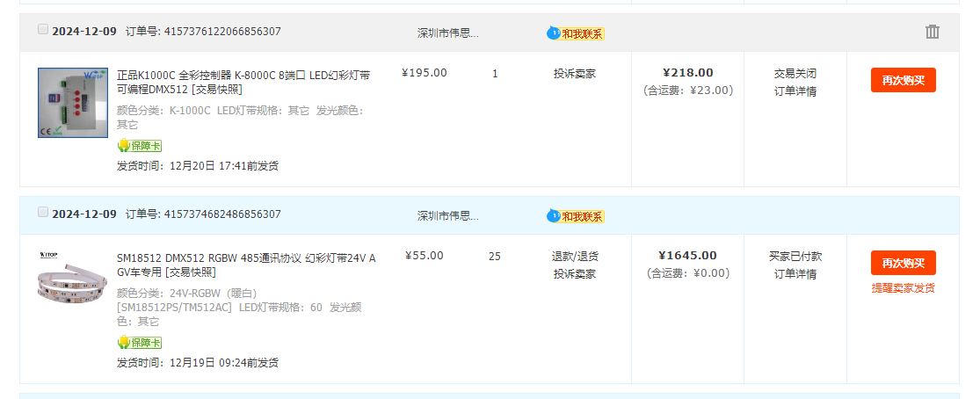This screenshot has height=399, width=980.
Task: Open the SM18512 LED strip thumbnail
Action: (x=72, y=277)
